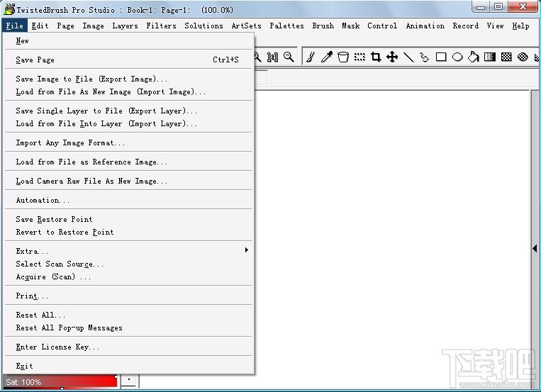The height and width of the screenshot is (392, 541).
Task: Click the Sat: 100% saturation slider
Action: click(60, 381)
